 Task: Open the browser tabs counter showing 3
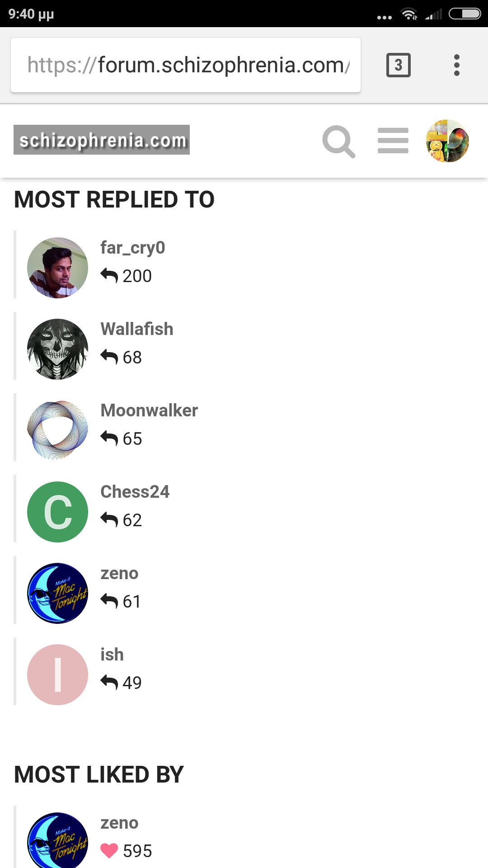[399, 65]
